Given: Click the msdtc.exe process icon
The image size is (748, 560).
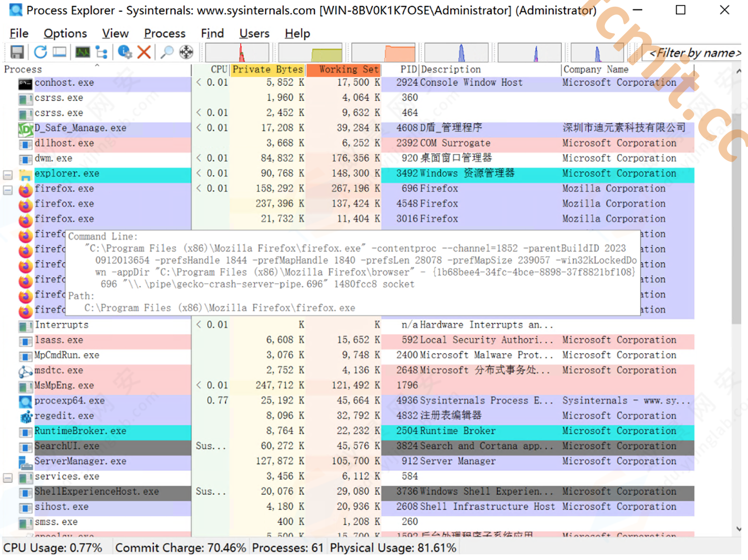Looking at the screenshot, I should [x=25, y=371].
